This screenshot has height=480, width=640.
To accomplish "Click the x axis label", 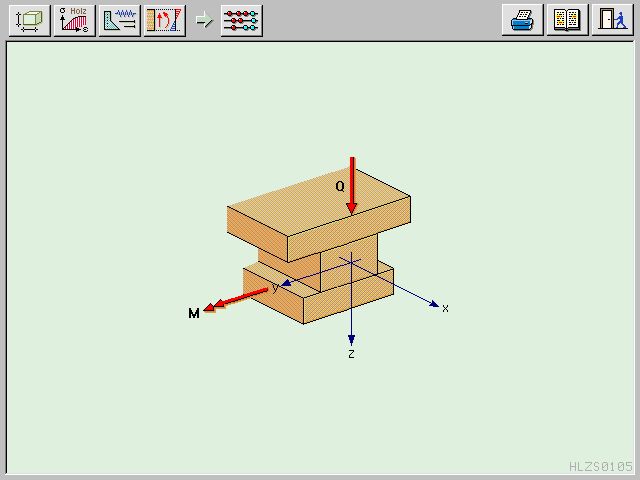I will [445, 309].
